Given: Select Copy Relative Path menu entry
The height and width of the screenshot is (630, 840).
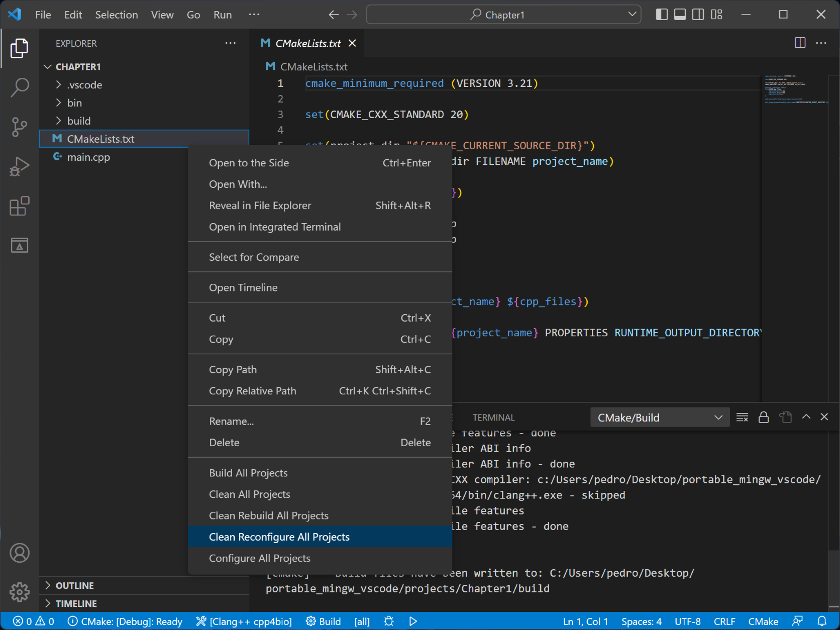Looking at the screenshot, I should [252, 391].
